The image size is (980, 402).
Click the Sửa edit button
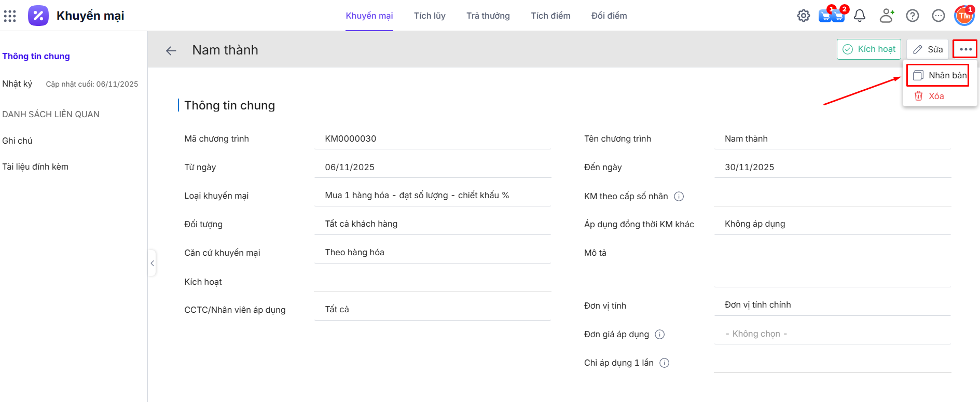[928, 49]
